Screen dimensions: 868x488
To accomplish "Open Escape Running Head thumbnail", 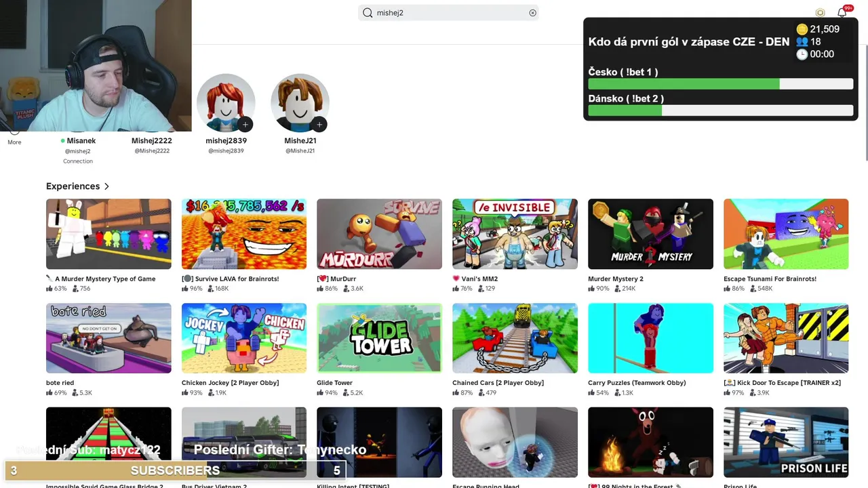I will 515,443.
